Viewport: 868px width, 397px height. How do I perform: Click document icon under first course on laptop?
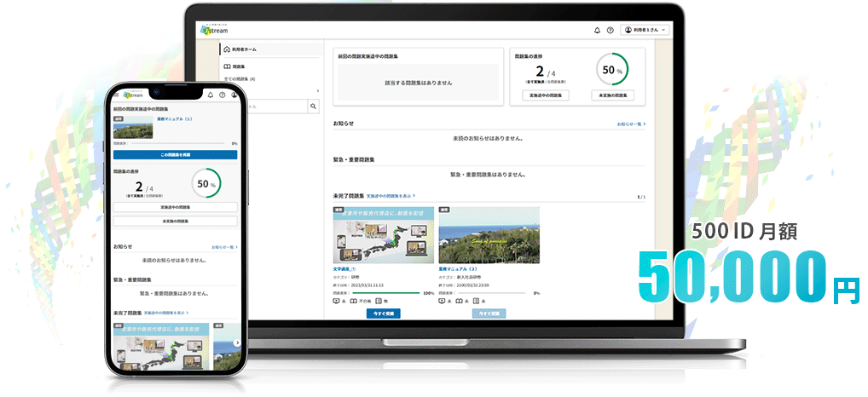point(379,302)
